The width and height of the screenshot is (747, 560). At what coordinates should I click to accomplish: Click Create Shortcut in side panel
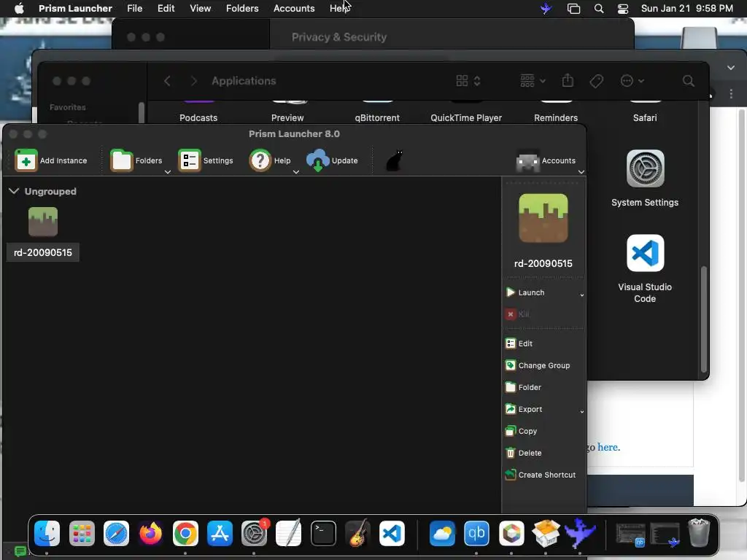coord(541,475)
